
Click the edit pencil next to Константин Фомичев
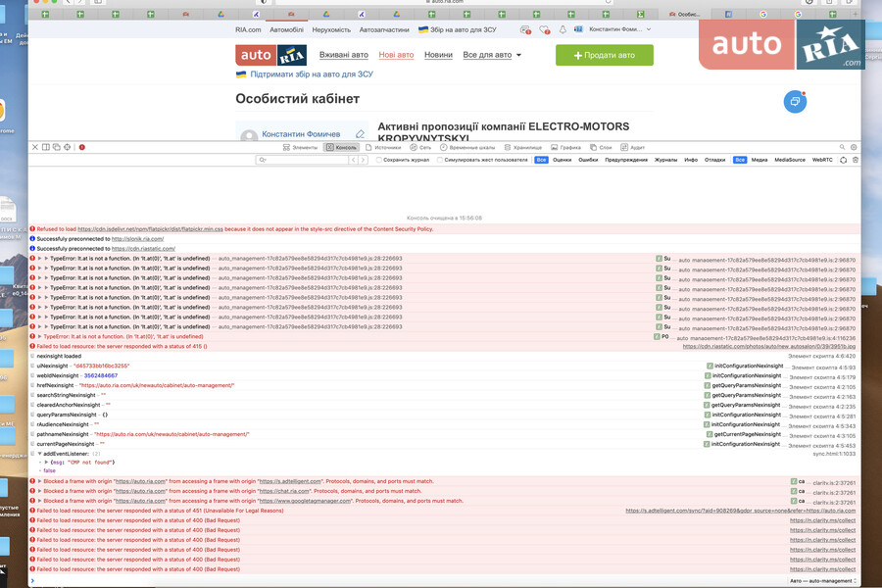tap(360, 134)
